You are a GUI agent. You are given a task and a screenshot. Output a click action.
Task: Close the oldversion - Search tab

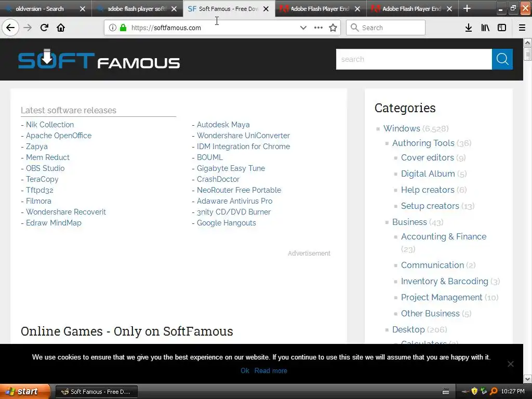[83, 9]
